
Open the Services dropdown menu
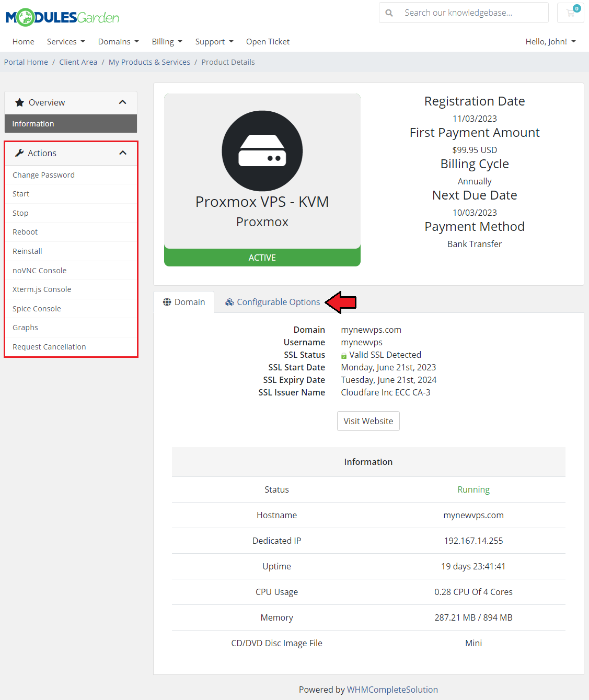[x=66, y=42]
